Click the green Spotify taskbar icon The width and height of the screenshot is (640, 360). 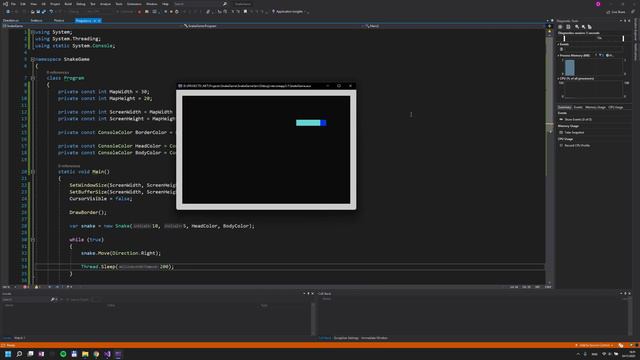(x=63, y=354)
